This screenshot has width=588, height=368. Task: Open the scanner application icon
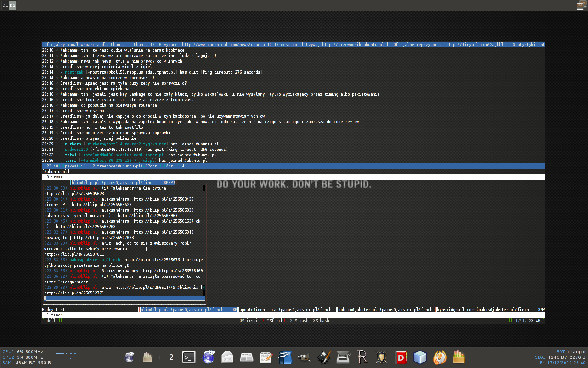pyautogui.click(x=344, y=357)
